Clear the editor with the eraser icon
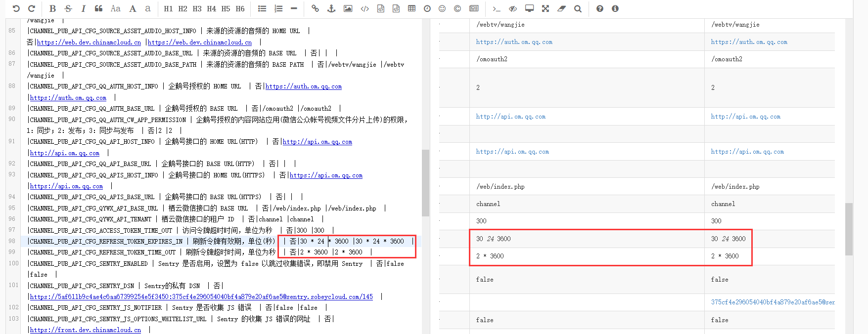Image resolution: width=868 pixels, height=334 pixels. click(561, 8)
